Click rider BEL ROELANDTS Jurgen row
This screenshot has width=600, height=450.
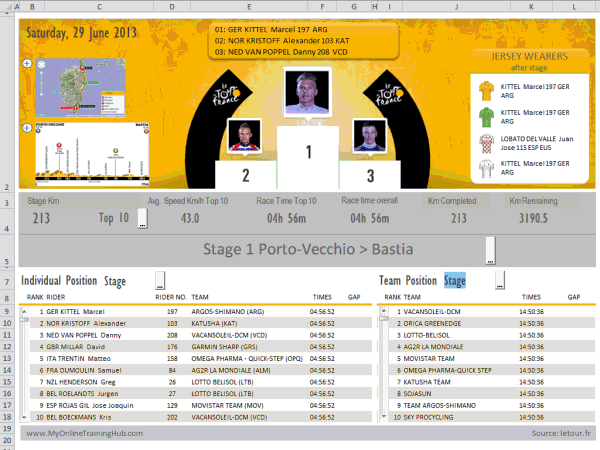(x=82, y=394)
